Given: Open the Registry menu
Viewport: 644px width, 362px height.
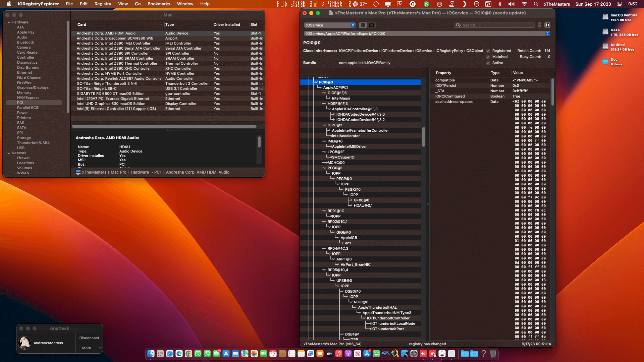Looking at the screenshot, I should pyautogui.click(x=103, y=4).
